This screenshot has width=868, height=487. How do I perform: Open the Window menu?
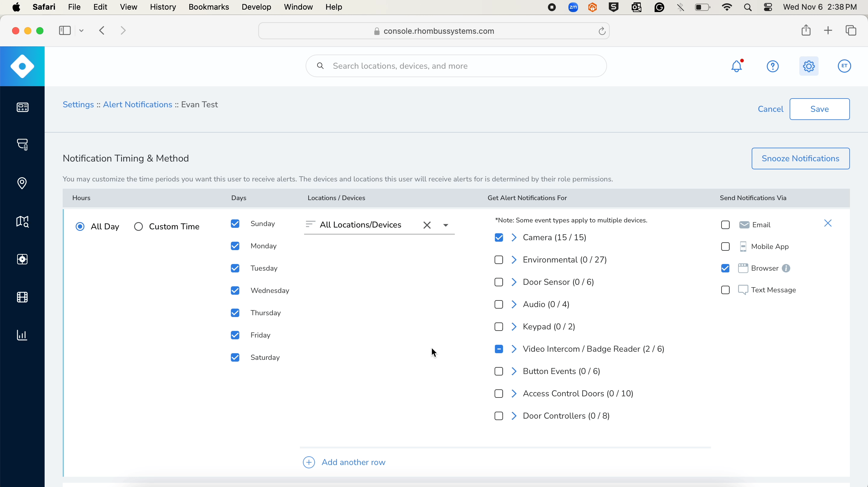click(x=298, y=7)
